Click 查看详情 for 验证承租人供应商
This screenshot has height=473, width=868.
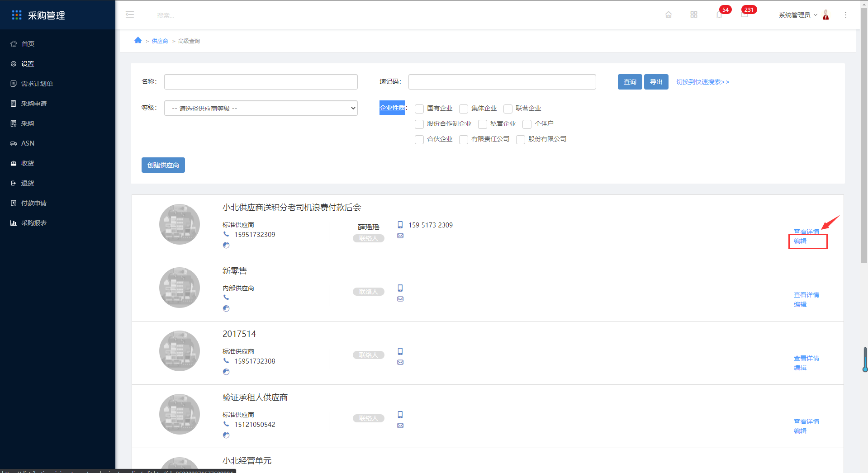[x=806, y=421]
